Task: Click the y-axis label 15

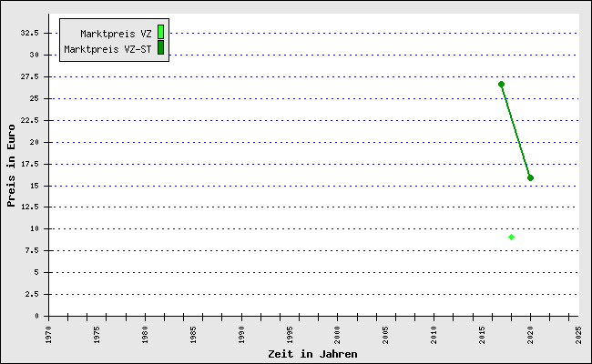Action: tap(35, 187)
